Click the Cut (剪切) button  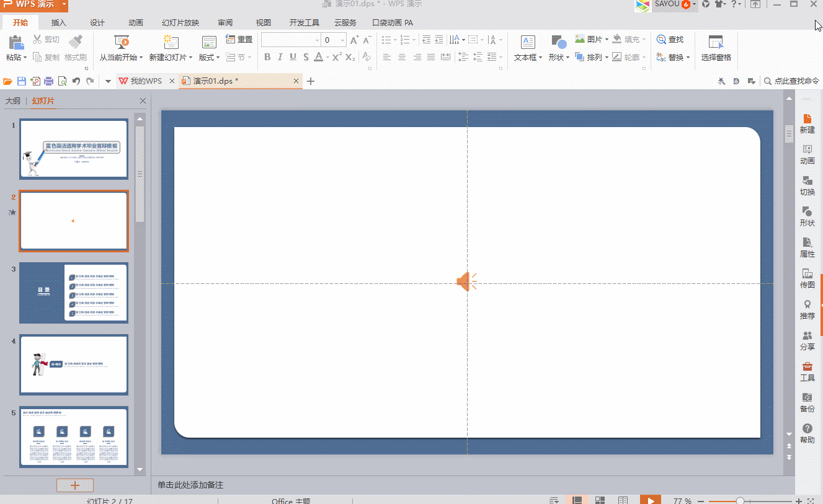(47, 40)
